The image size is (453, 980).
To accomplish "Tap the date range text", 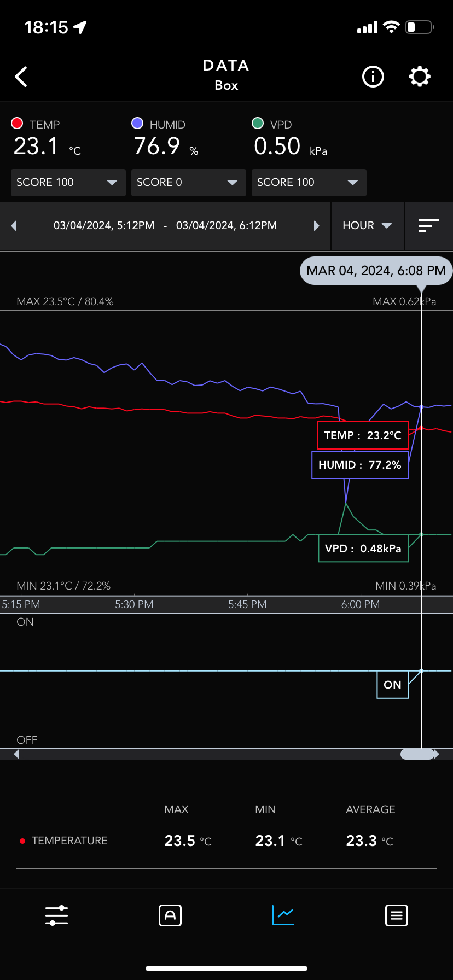I will tap(165, 226).
